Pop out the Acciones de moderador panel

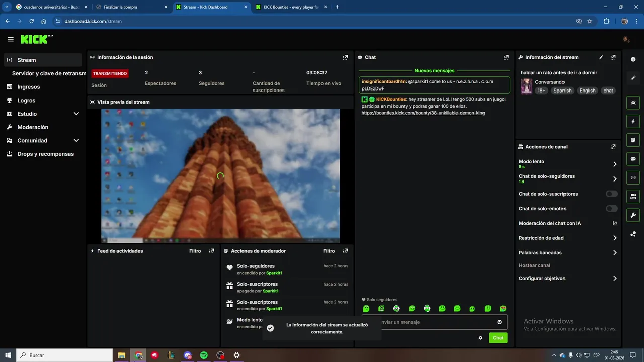(345, 251)
